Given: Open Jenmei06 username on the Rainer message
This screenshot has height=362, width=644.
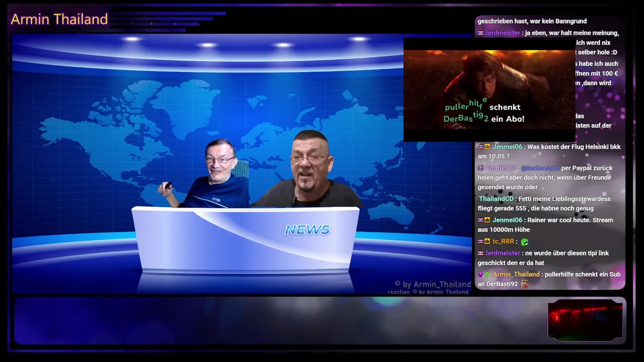Looking at the screenshot, I should click(x=507, y=220).
